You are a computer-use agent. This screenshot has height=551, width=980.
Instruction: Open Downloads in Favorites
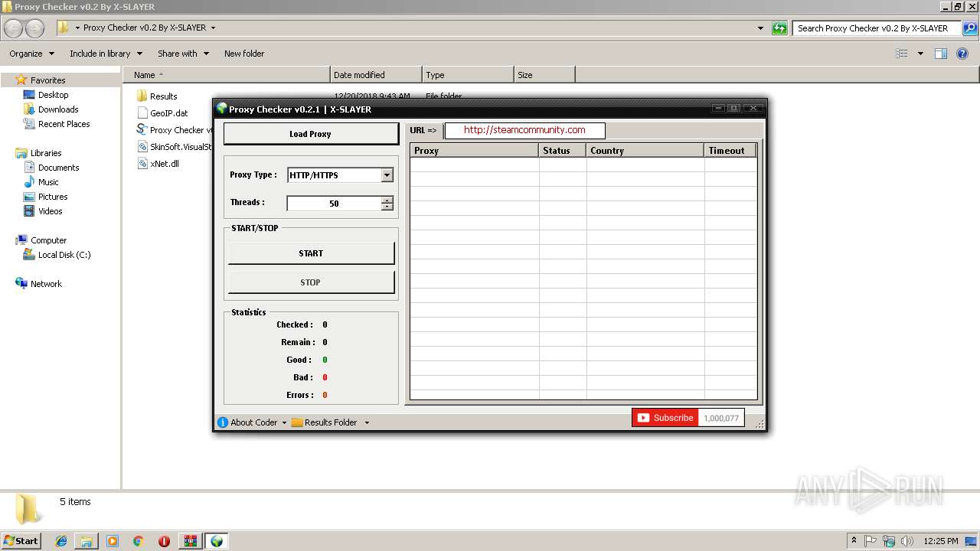pyautogui.click(x=58, y=109)
